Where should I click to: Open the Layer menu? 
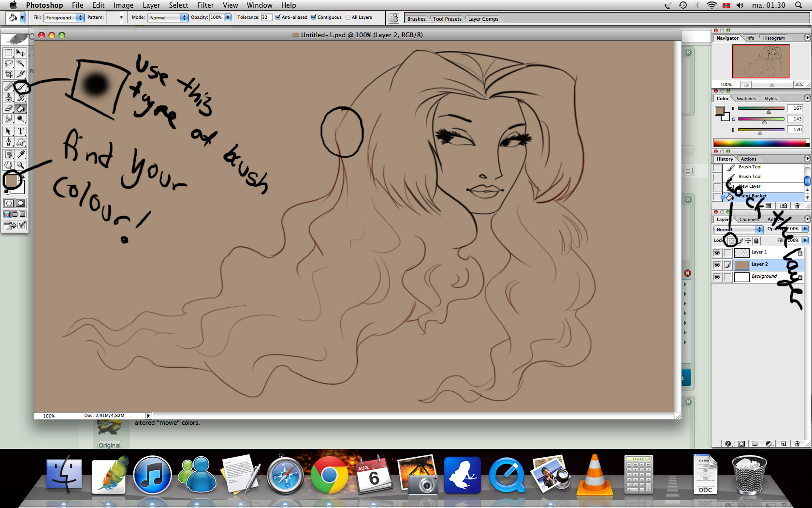151,5
